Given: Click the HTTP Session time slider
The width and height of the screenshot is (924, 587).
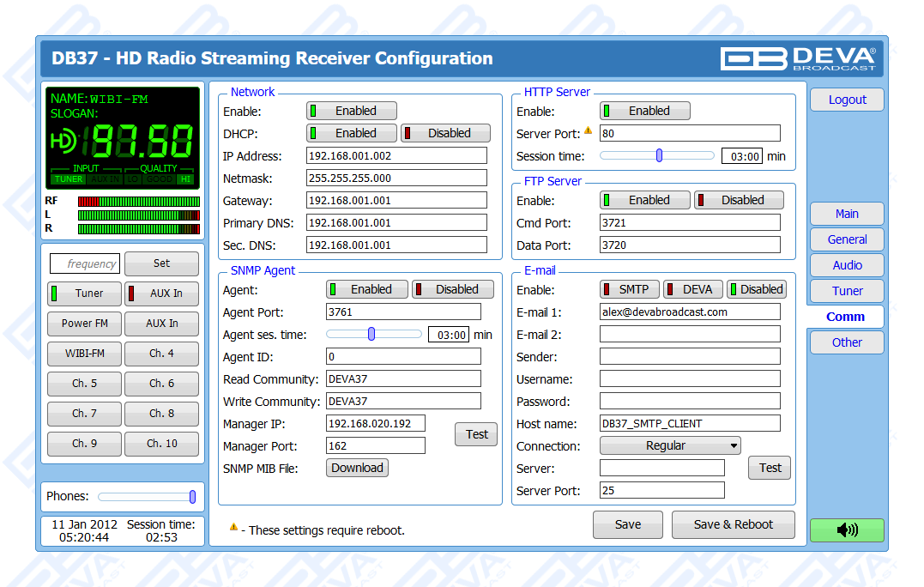Looking at the screenshot, I should pos(657,156).
